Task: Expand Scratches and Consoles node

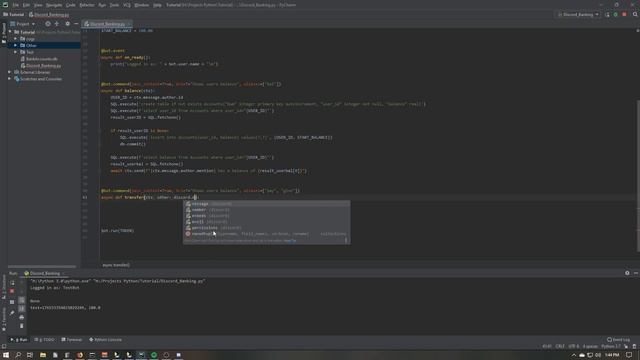Action: pyautogui.click(x=10, y=78)
